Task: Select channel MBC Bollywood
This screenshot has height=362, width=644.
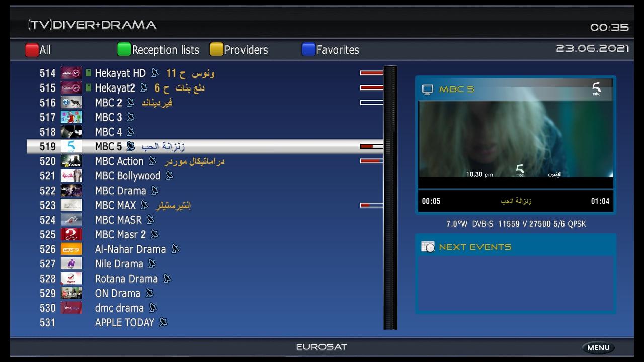Action: click(x=205, y=176)
